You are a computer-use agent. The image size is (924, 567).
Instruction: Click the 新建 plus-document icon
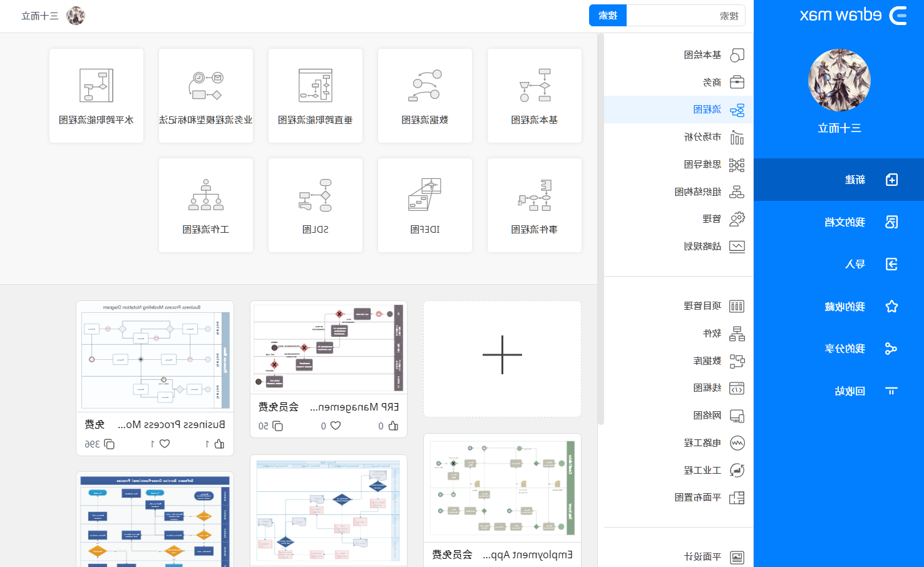click(x=891, y=180)
